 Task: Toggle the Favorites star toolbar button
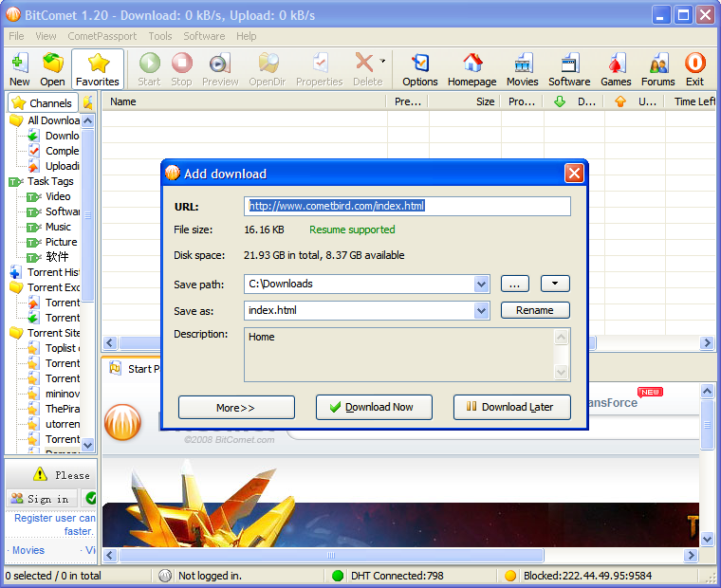click(98, 69)
